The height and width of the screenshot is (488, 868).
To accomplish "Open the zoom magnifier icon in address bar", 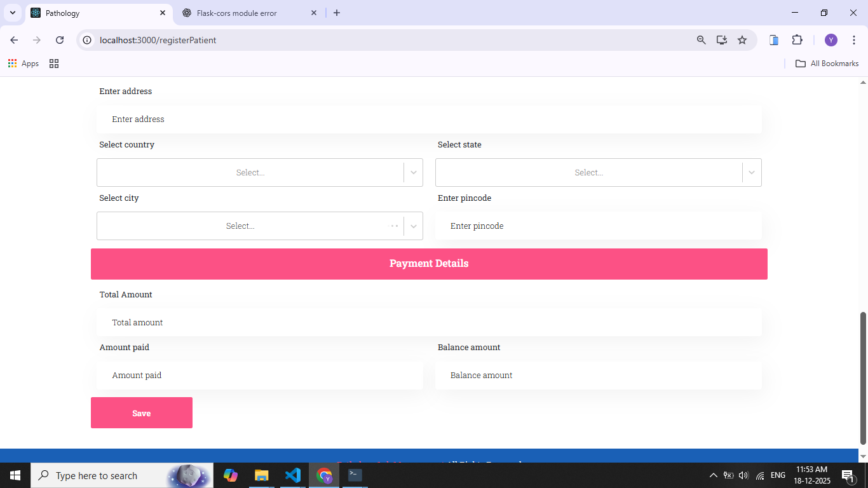I will pyautogui.click(x=702, y=40).
